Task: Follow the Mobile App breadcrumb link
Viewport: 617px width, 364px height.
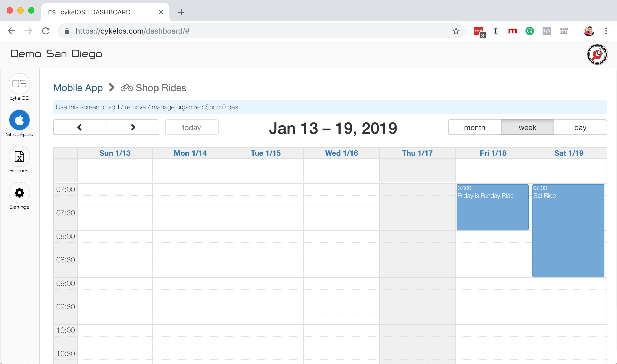Action: point(78,88)
